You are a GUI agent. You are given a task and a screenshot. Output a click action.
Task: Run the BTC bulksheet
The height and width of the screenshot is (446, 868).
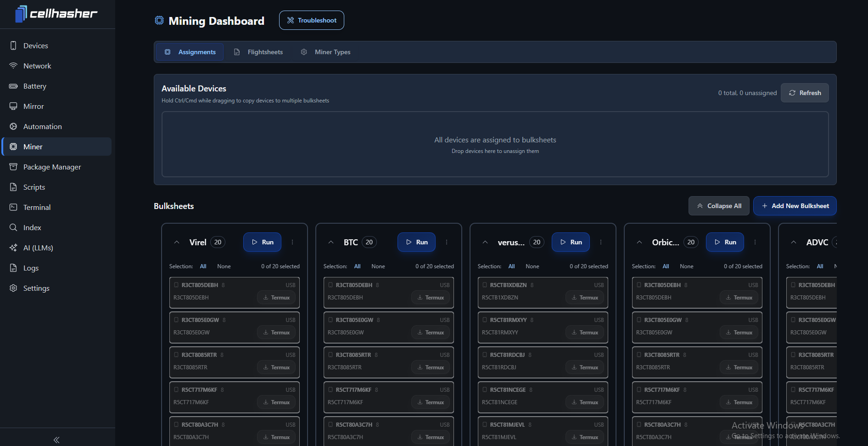click(416, 243)
